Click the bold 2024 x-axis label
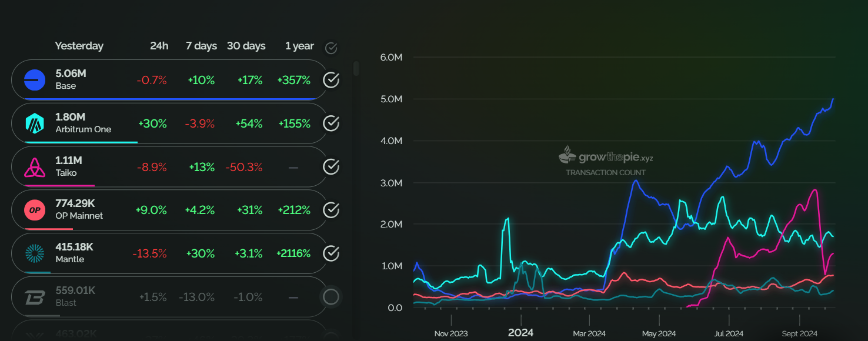The width and height of the screenshot is (868, 341). 520,333
